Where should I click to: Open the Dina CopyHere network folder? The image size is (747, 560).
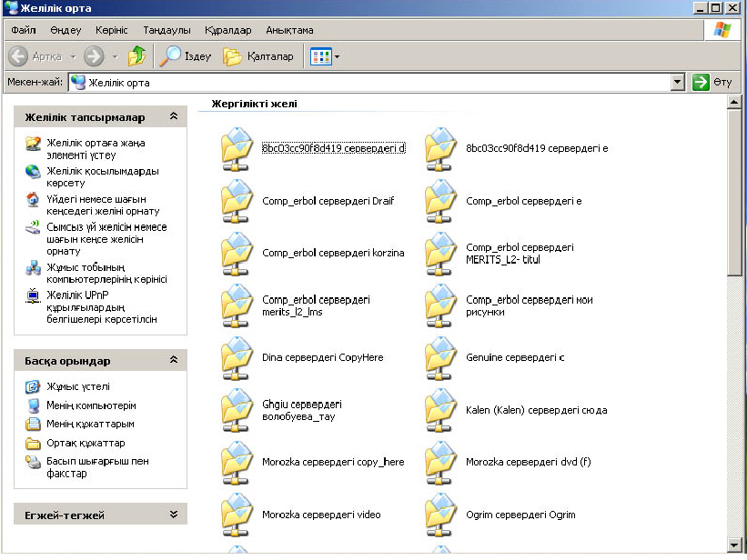click(x=237, y=357)
